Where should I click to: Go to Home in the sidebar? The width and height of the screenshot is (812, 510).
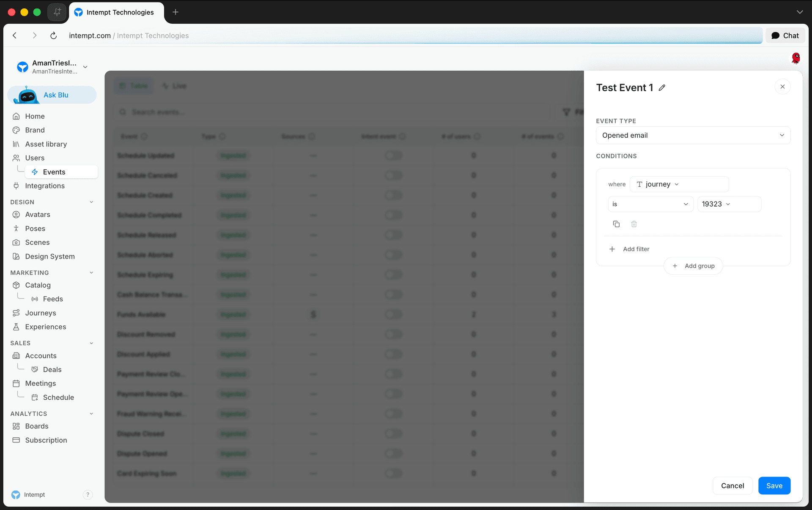(35, 116)
